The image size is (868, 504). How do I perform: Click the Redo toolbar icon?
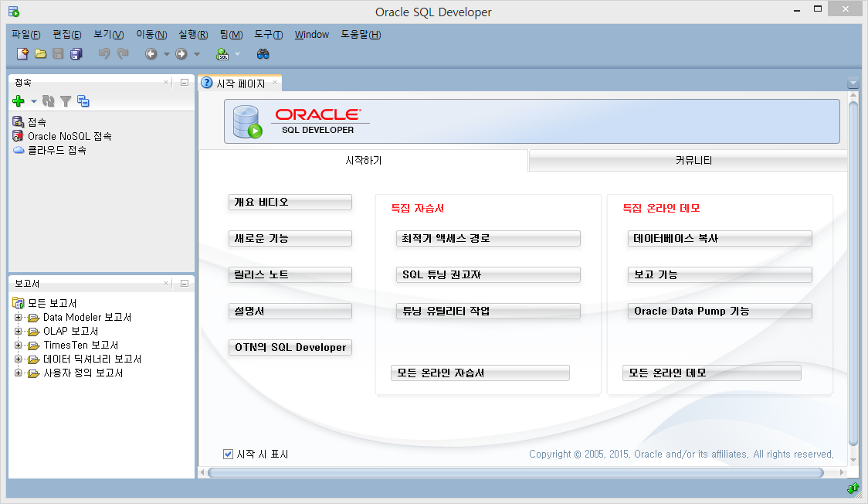(x=123, y=53)
